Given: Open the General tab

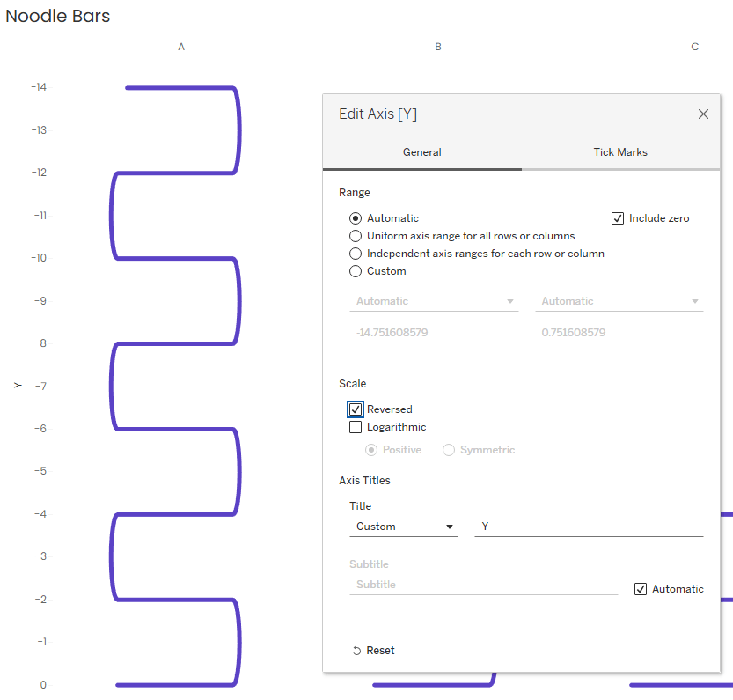Looking at the screenshot, I should point(421,152).
